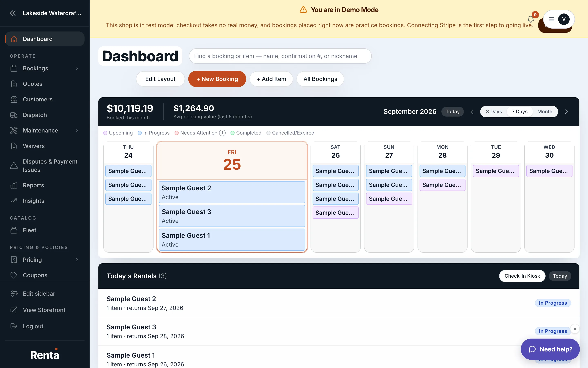Click the Add Item button
The image size is (588, 368).
(x=271, y=79)
